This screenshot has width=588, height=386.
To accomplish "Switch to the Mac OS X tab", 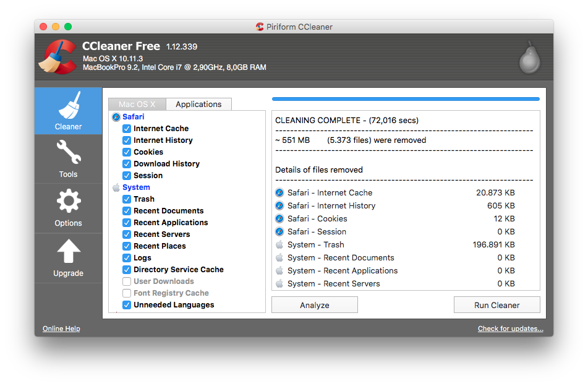I will click(137, 105).
